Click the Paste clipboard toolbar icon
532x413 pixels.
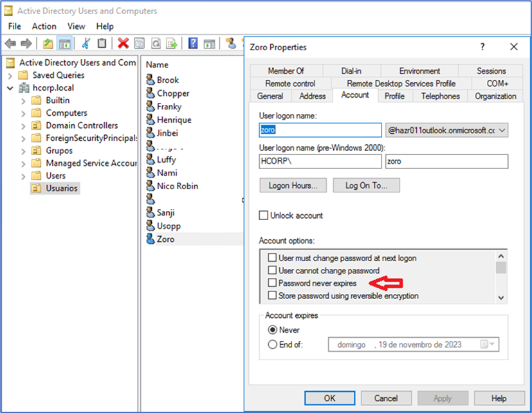tap(102, 43)
